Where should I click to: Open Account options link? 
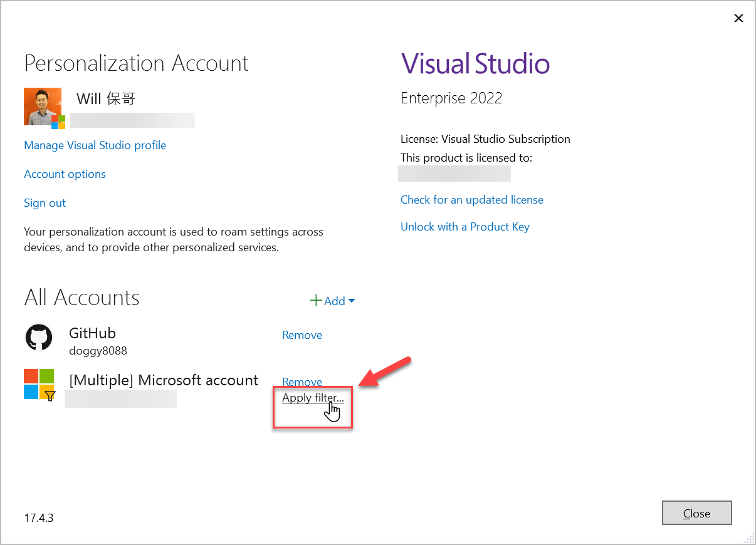click(x=65, y=174)
